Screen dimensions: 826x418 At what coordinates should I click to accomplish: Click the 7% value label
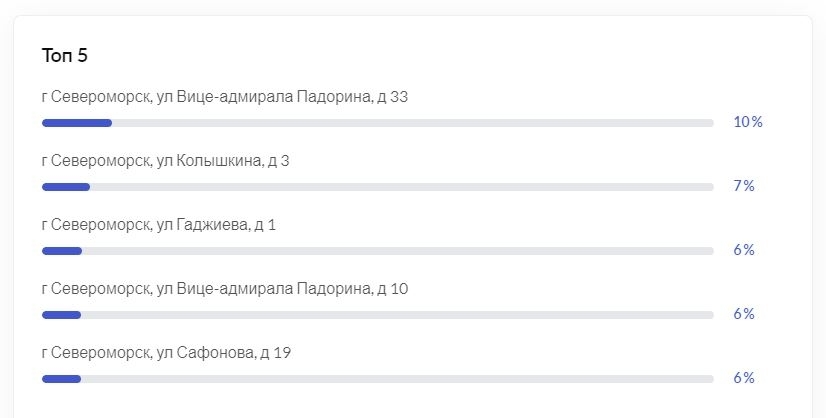(744, 186)
